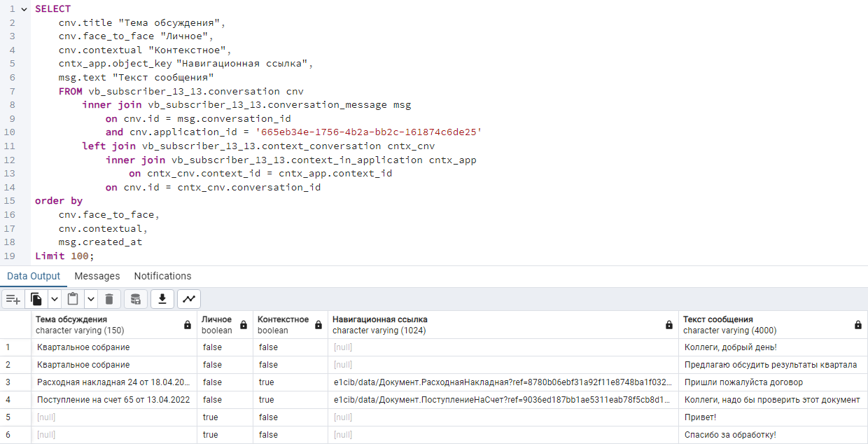The width and height of the screenshot is (868, 444).
Task: Open the copy options dropdown arrow
Action: point(54,299)
